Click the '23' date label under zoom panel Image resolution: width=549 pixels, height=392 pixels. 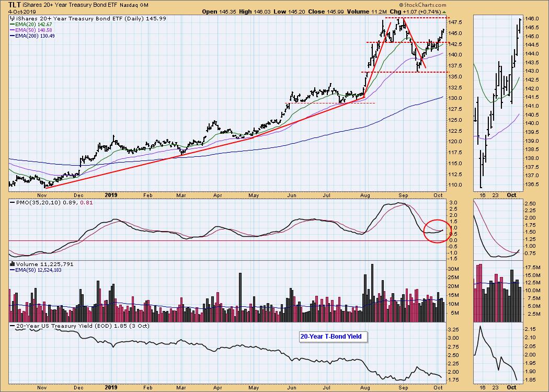tap(495, 195)
